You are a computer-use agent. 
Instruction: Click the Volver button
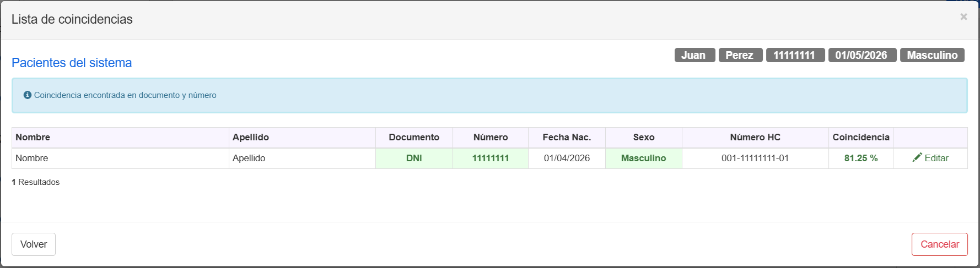pos(34,244)
